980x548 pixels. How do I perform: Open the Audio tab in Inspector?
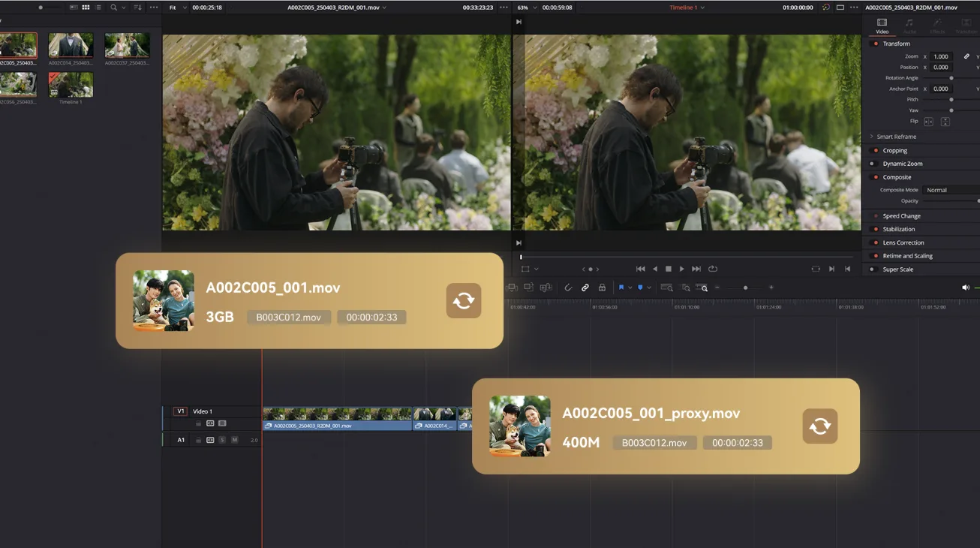coord(909,26)
